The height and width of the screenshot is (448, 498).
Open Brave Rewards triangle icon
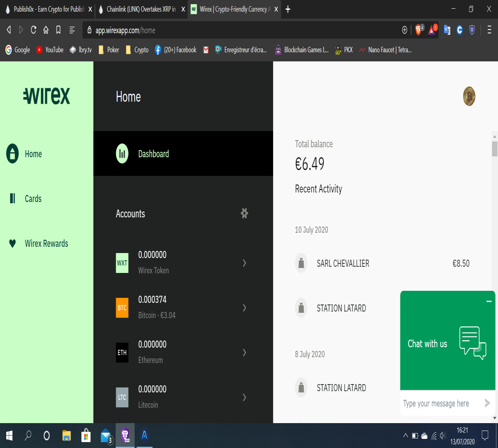pyautogui.click(x=432, y=29)
